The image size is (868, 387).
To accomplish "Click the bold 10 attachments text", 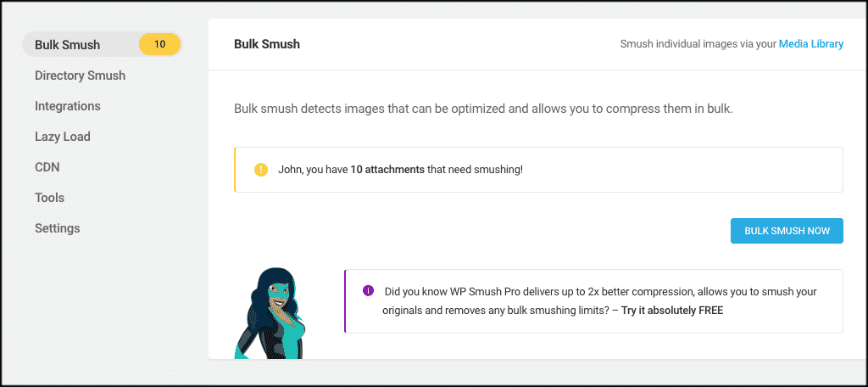I will point(387,170).
